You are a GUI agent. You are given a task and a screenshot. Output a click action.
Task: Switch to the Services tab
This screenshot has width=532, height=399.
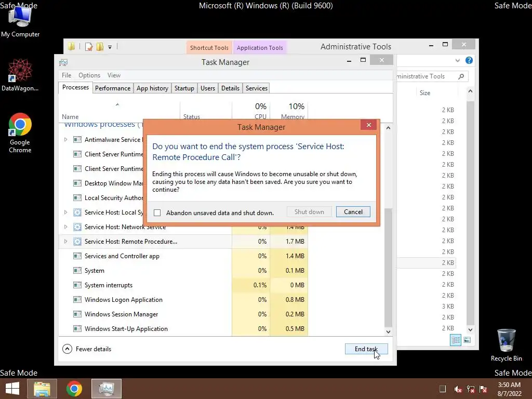click(x=257, y=88)
